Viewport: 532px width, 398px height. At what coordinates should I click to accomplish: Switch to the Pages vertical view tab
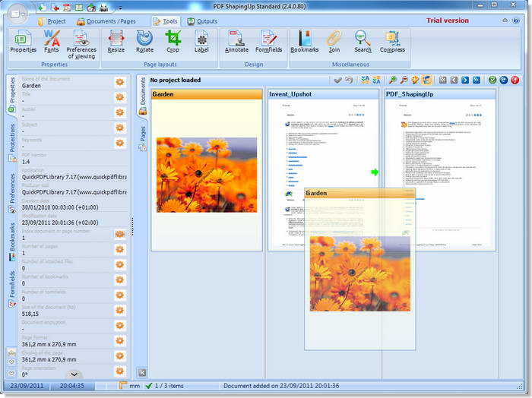[143, 138]
